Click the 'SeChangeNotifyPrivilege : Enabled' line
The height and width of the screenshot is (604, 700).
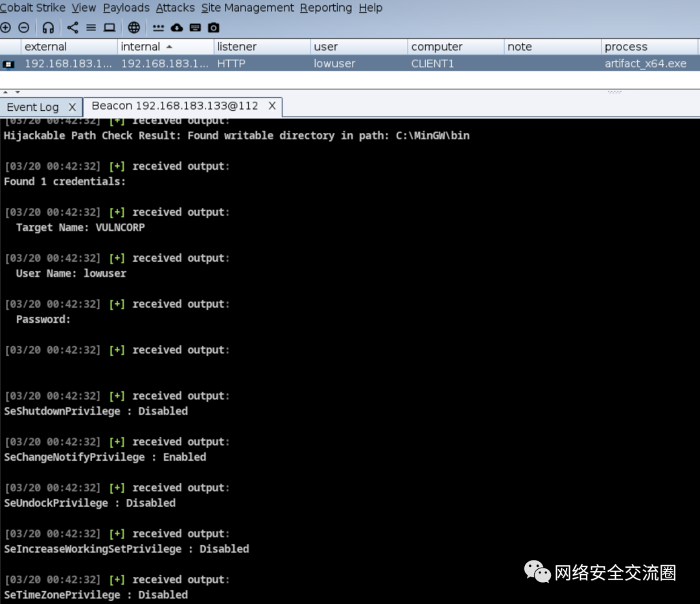coord(105,457)
